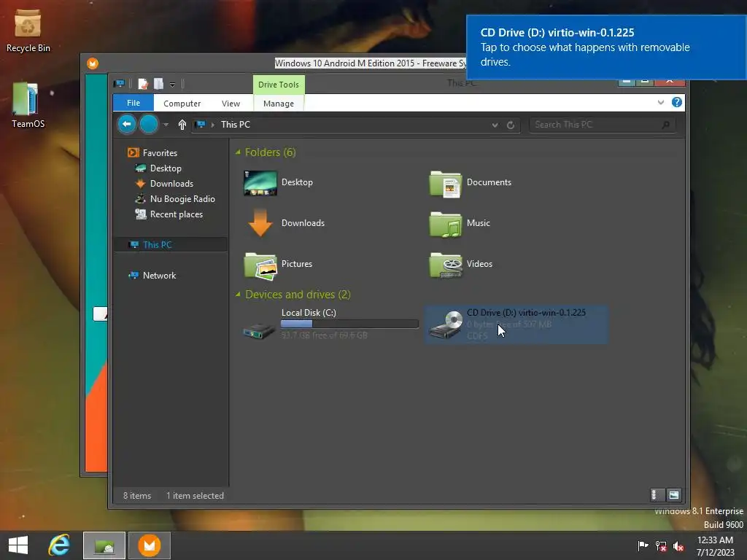Open the recent locations dropdown arrow
Screen dimensions: 747x560
coord(166,125)
